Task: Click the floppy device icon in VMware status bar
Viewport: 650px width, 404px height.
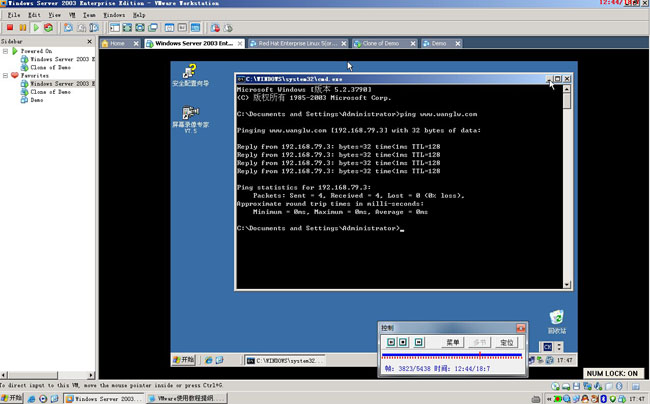Action: point(576,386)
